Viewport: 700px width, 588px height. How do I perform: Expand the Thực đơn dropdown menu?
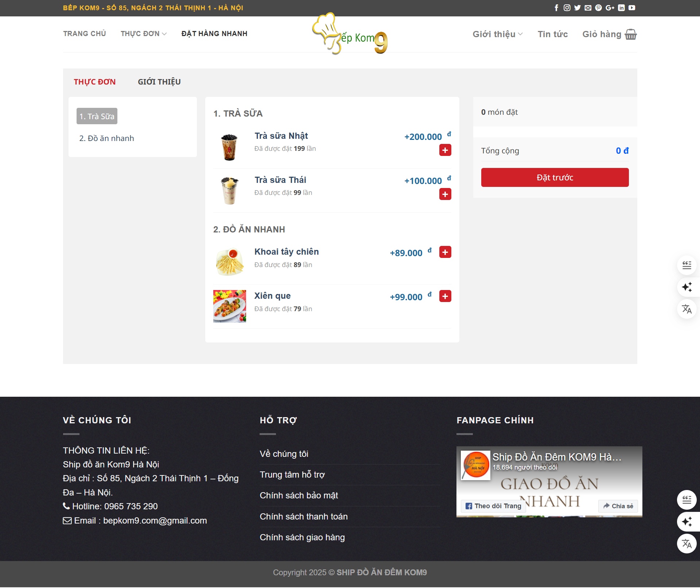(x=144, y=34)
